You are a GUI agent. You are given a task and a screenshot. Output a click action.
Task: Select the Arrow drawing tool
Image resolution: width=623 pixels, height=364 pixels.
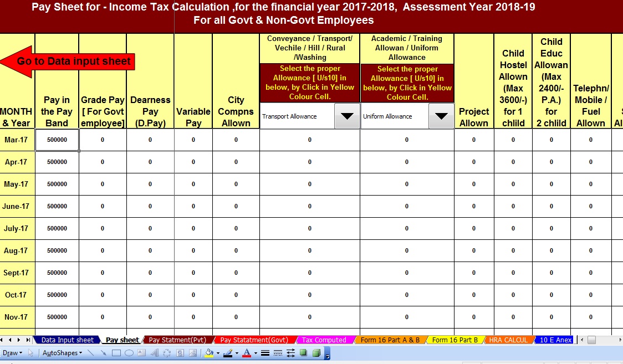tap(103, 353)
